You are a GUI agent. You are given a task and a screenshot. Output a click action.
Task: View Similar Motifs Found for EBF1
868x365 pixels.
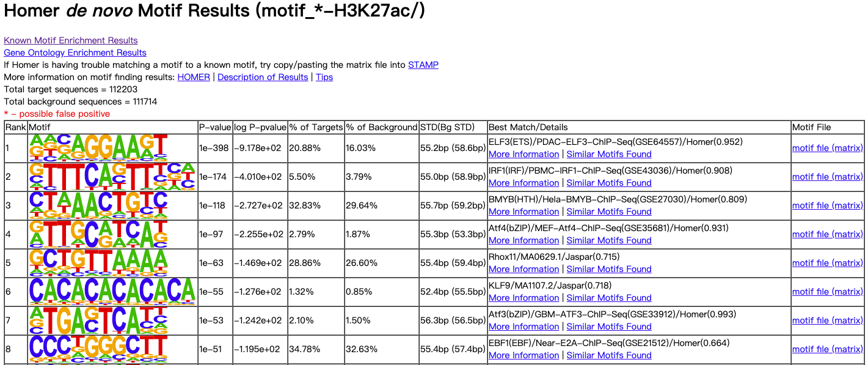pyautogui.click(x=609, y=355)
